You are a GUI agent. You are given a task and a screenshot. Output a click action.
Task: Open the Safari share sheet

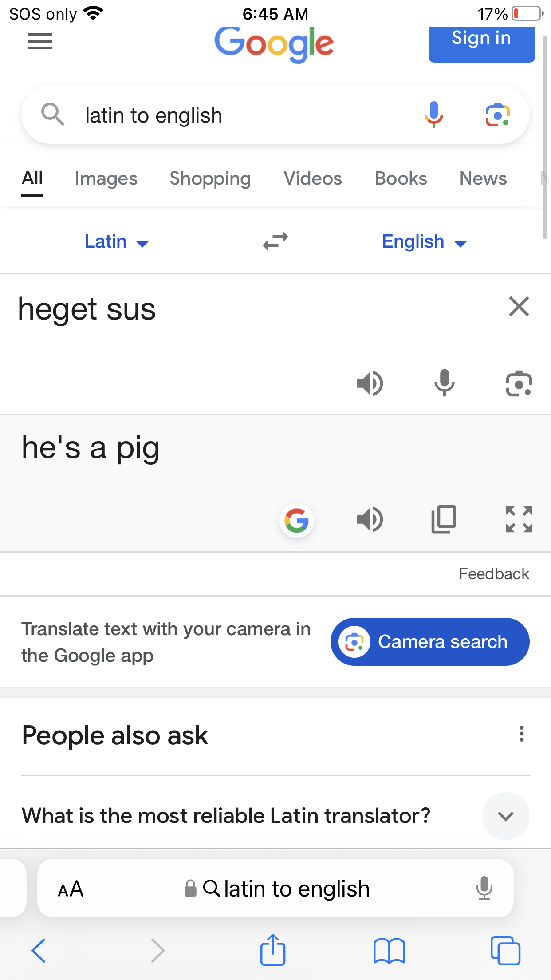(x=272, y=950)
